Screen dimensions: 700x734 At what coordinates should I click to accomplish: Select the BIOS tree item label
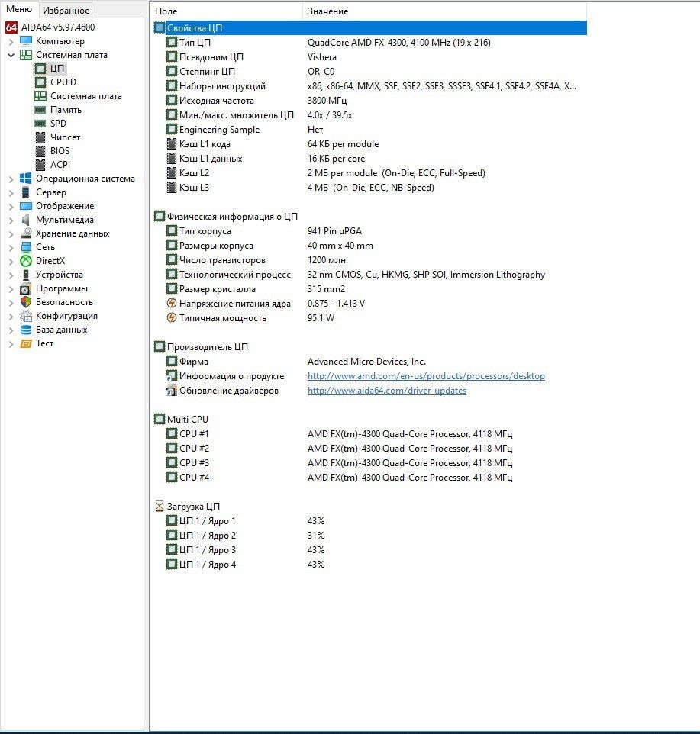pyautogui.click(x=60, y=151)
